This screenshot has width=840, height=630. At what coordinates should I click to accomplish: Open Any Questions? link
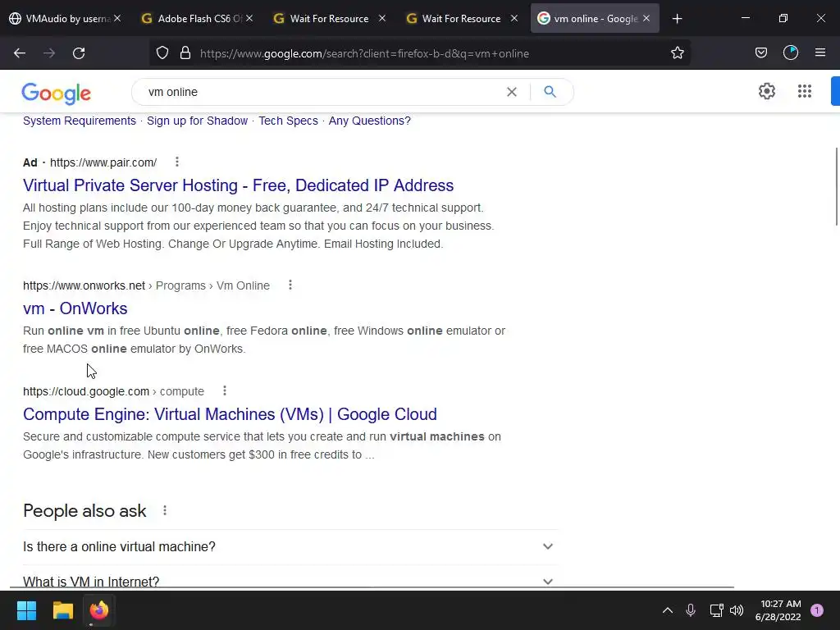(x=370, y=121)
